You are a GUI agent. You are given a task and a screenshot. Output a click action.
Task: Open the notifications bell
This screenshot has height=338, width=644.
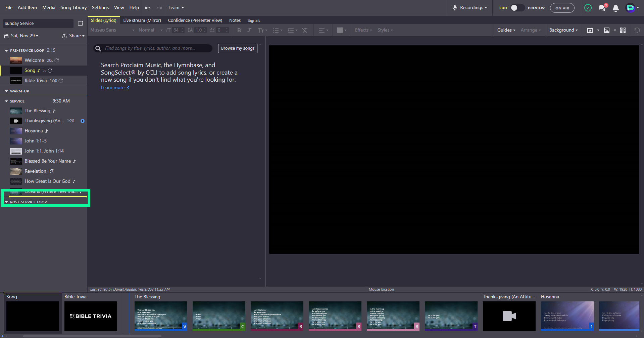(x=616, y=8)
